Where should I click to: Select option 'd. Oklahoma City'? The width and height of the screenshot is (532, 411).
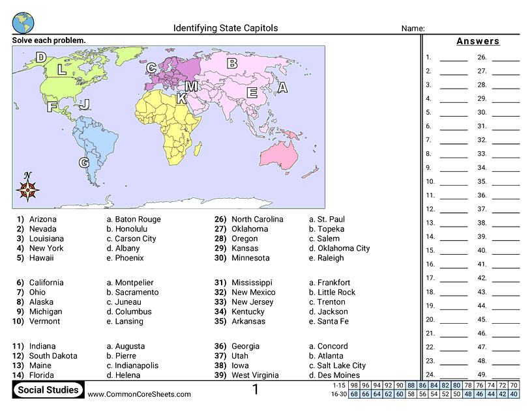(339, 248)
